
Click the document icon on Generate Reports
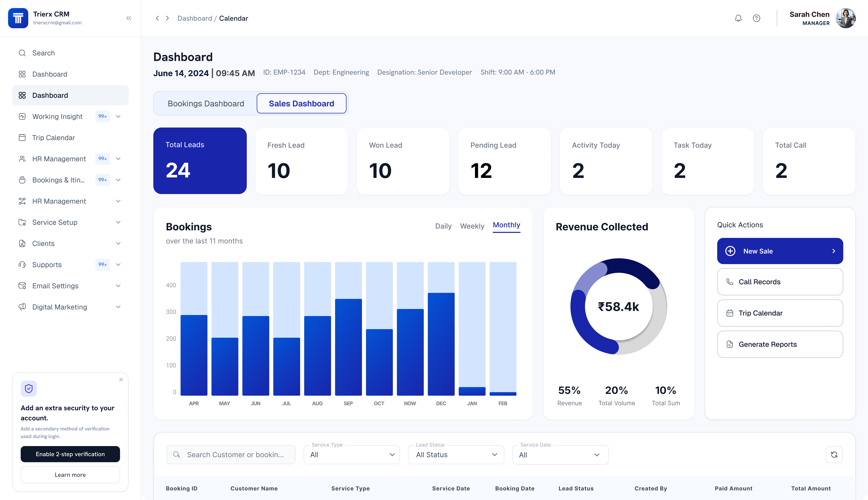pos(730,344)
